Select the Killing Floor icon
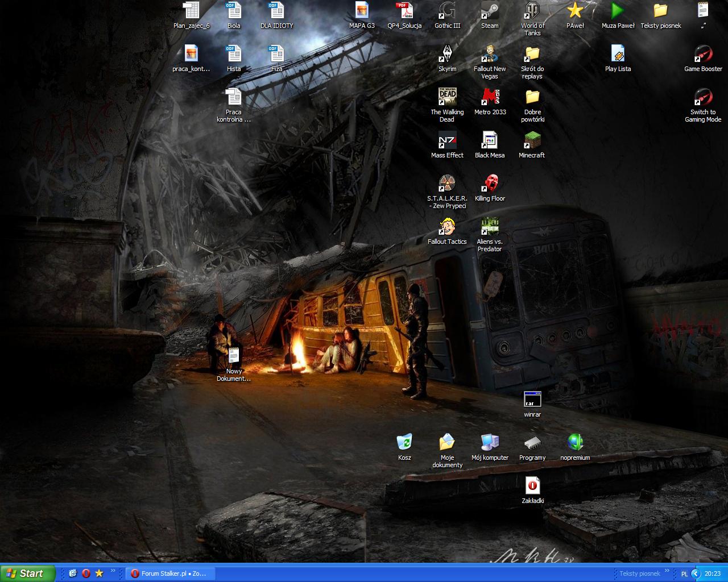The image size is (728, 582). tap(490, 184)
